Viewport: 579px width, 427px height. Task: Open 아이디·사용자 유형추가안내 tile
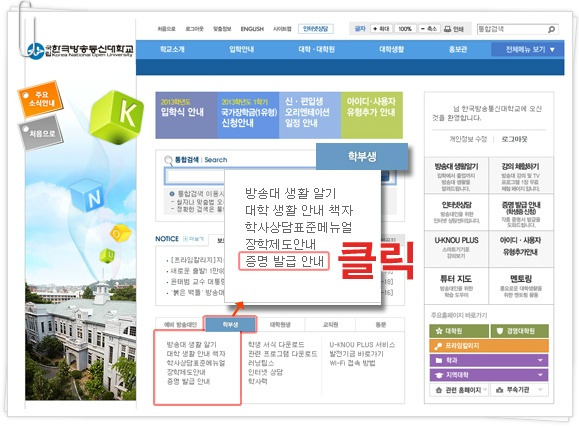(521, 249)
